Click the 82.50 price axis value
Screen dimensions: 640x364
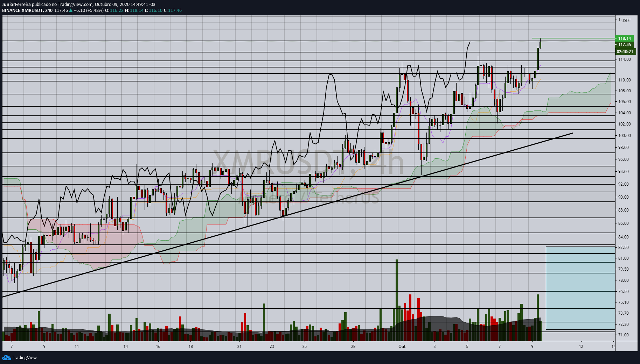624,248
